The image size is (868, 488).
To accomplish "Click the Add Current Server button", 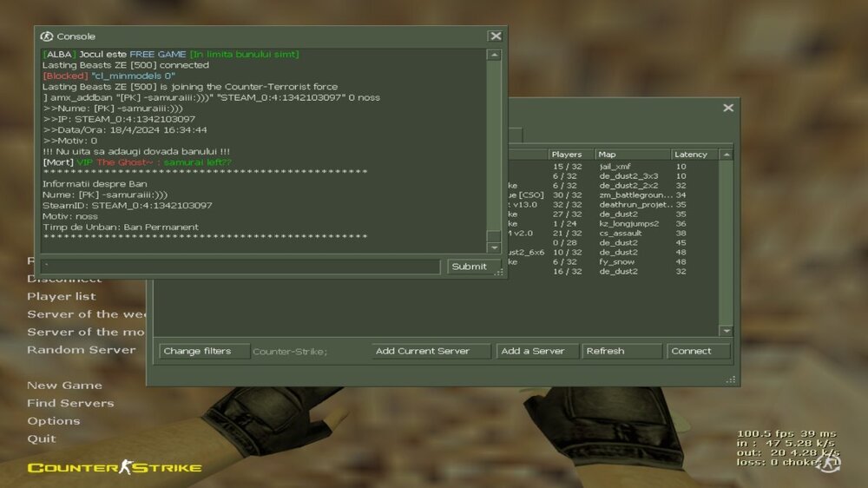I will pos(431,351).
